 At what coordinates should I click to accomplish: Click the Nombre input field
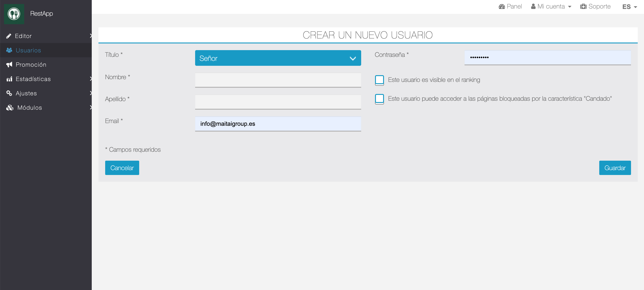click(x=278, y=80)
